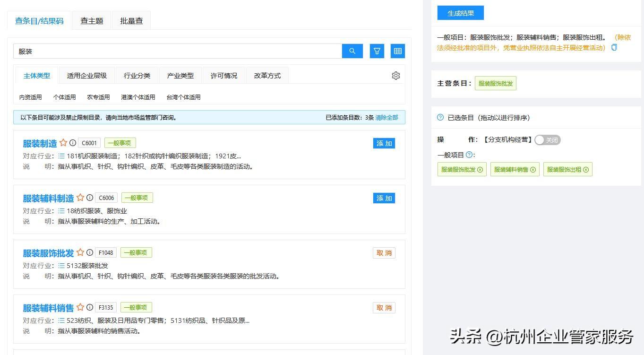Viewport: 644px width, 355px height.
Task: Click code badge F1048
Action: (106, 253)
